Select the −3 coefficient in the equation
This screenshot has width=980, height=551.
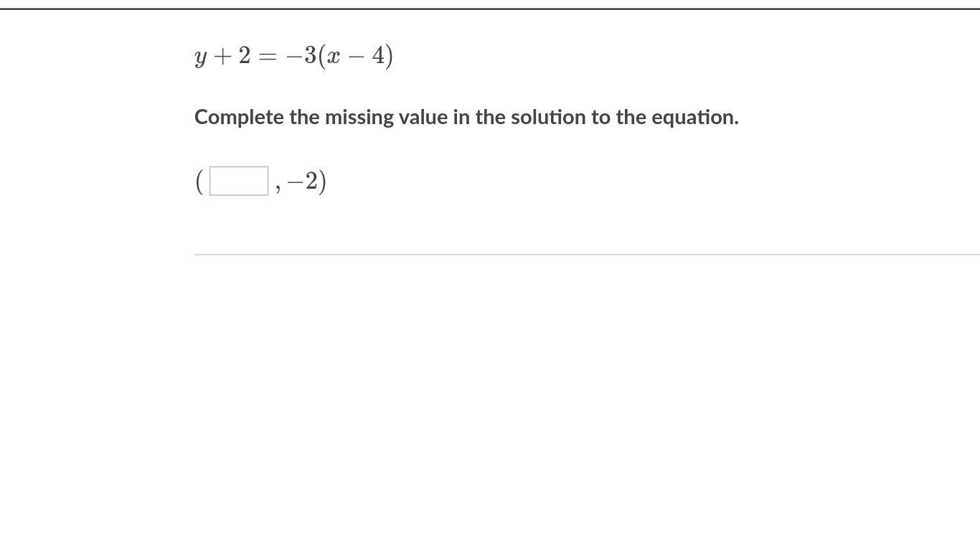[301, 55]
